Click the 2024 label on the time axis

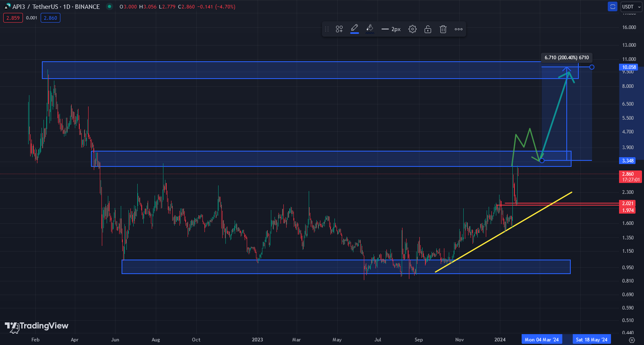[500, 340]
